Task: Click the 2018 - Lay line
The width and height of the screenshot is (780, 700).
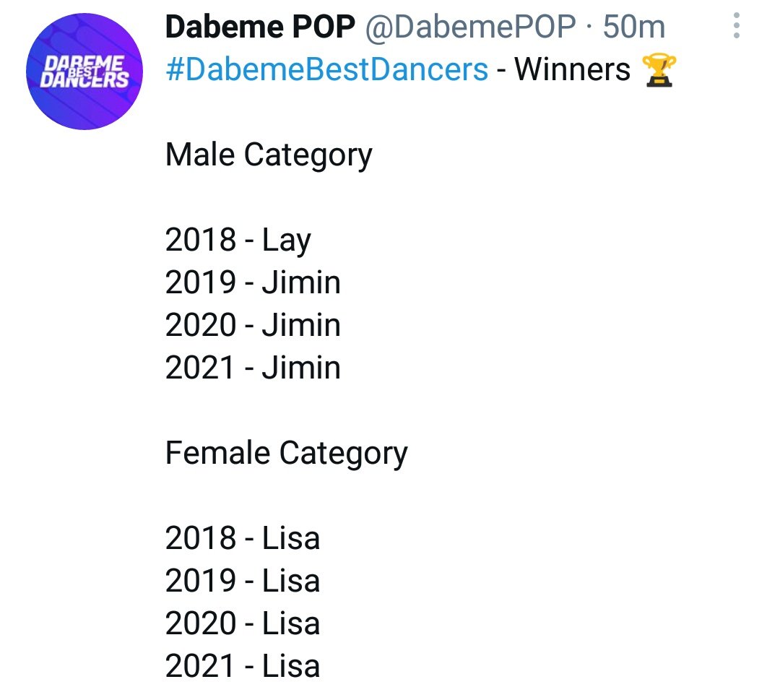Action: (238, 241)
